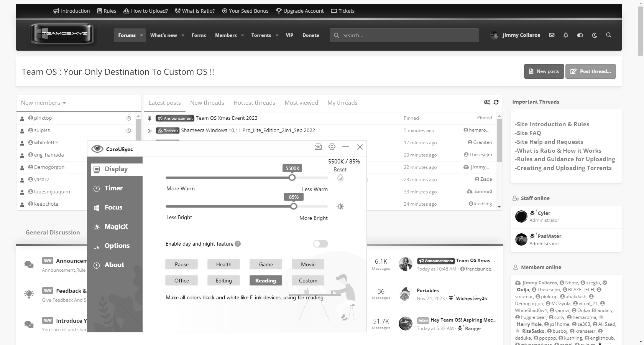Screen dimensions: 644x345
Task: Open the Site FAQ important thread link
Action: [x=528, y=133]
